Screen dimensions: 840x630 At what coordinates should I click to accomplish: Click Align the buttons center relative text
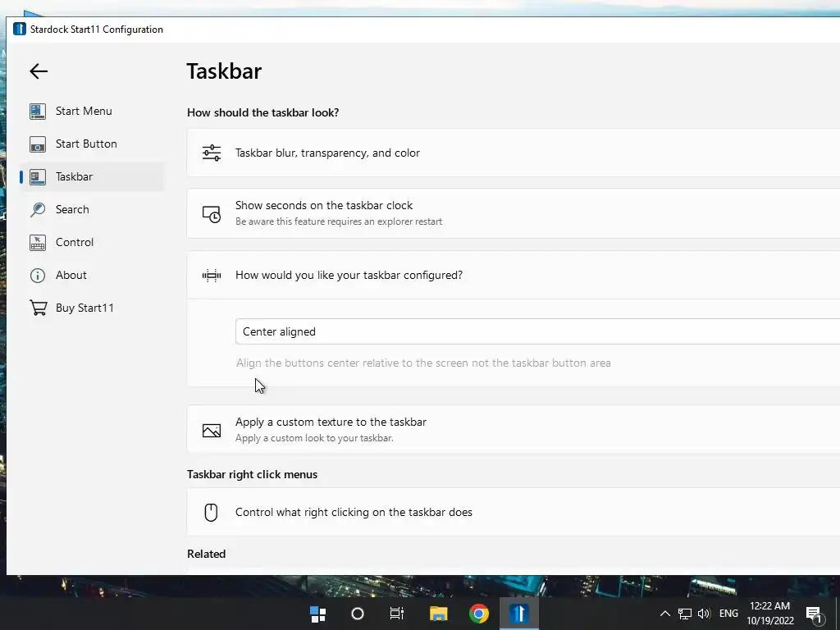coord(423,363)
